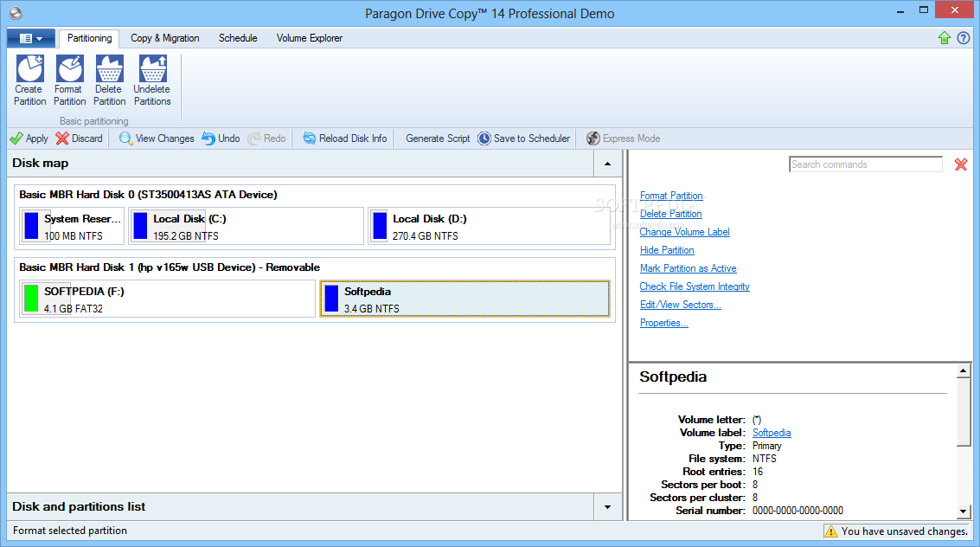The image size is (980, 547).
Task: Switch to Express Mode
Action: coord(623,138)
